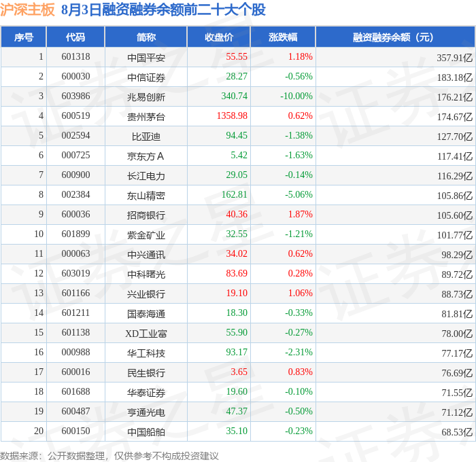The image size is (476, 462).
Task: Click stock name 中科曙光
Action: coord(146,274)
